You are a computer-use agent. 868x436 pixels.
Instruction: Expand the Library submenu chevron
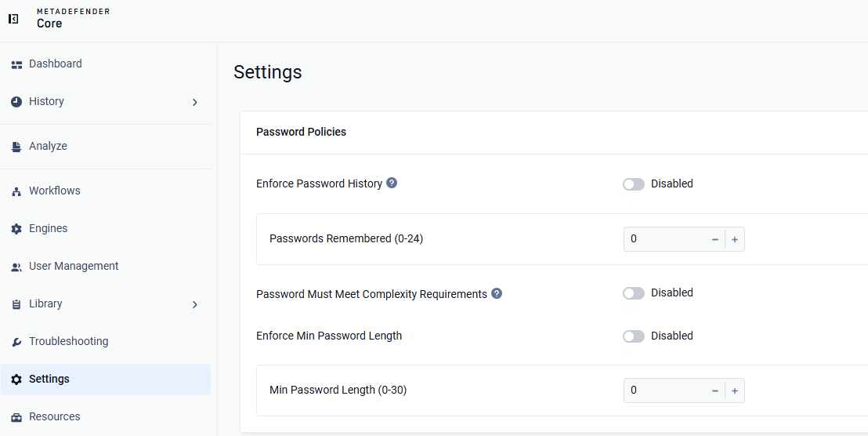[195, 304]
